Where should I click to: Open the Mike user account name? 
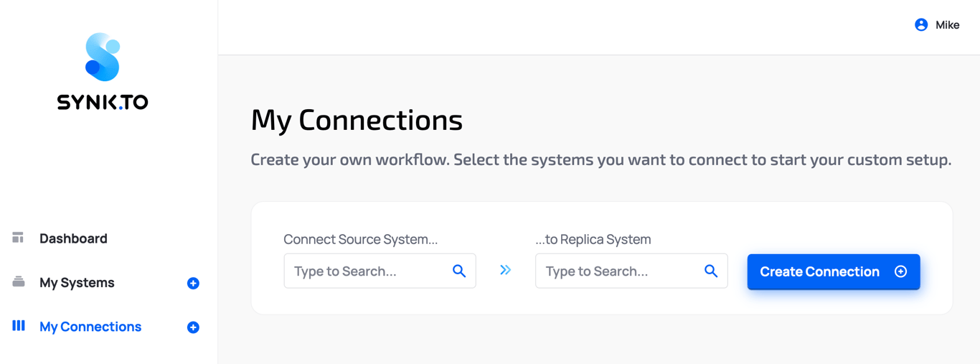point(947,25)
